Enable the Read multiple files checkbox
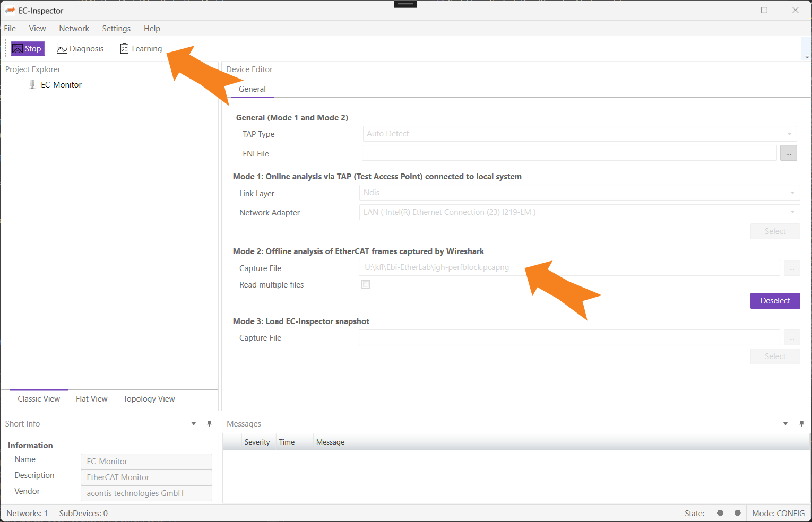The width and height of the screenshot is (812, 522). tap(365, 284)
